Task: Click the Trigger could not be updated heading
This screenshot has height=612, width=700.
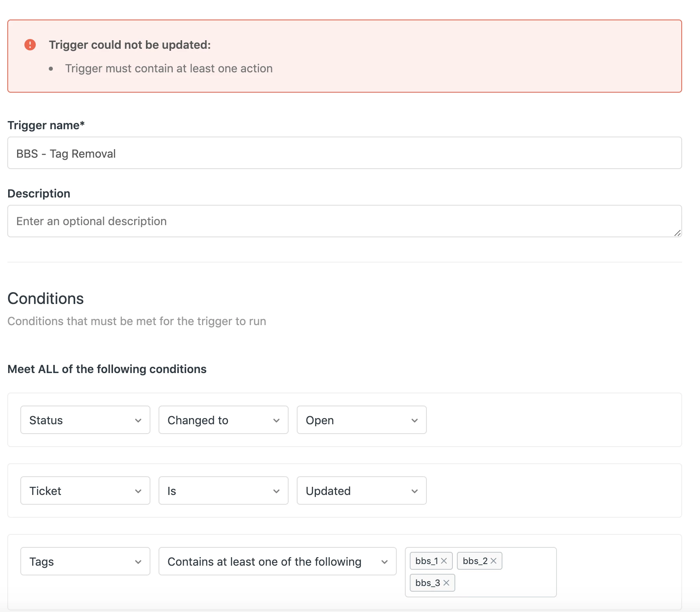Action: point(130,45)
